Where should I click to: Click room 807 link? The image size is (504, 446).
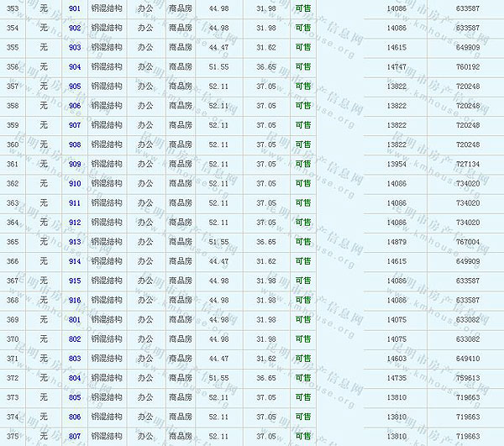75,436
